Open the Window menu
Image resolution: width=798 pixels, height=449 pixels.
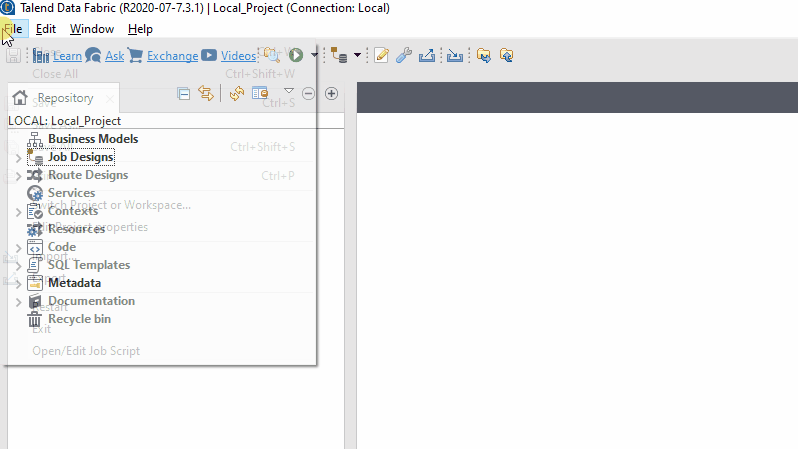(x=91, y=29)
